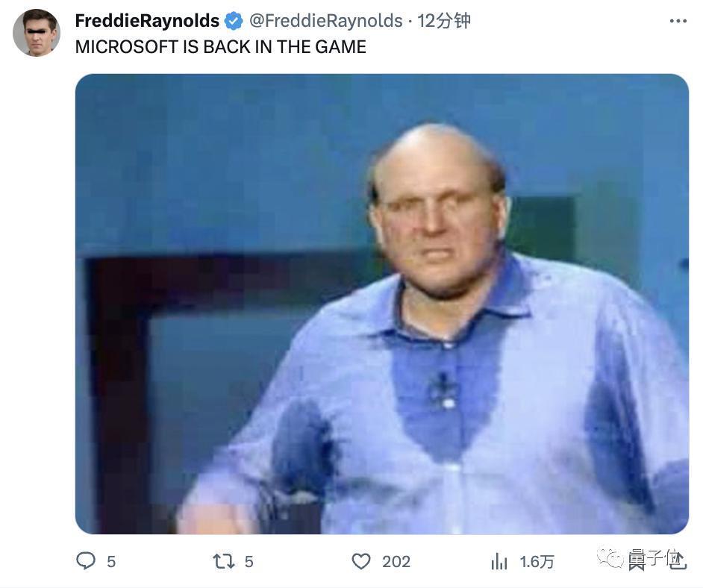Click the tweet text MICROSOFT IS BACK IN THE GAME
This screenshot has height=588, width=703.
220,47
